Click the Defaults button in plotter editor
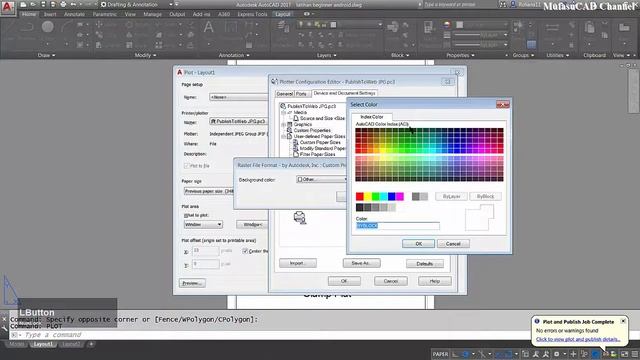Screen dimensions: 640x360 (x=424, y=264)
